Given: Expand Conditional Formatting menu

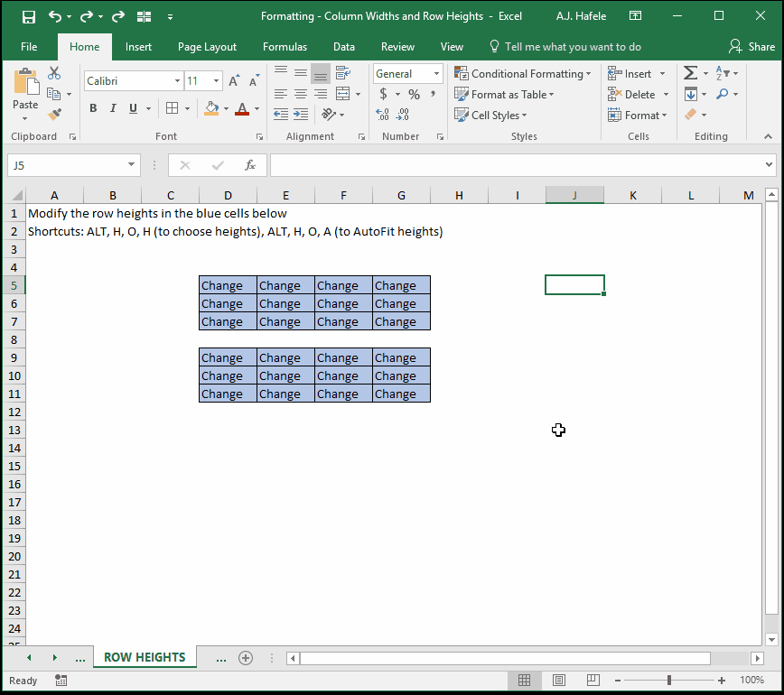Looking at the screenshot, I should coord(522,74).
